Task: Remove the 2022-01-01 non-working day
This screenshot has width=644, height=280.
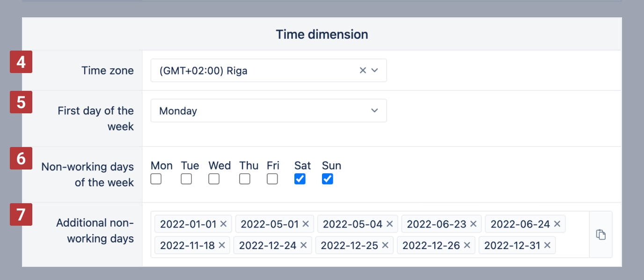Action: click(223, 224)
